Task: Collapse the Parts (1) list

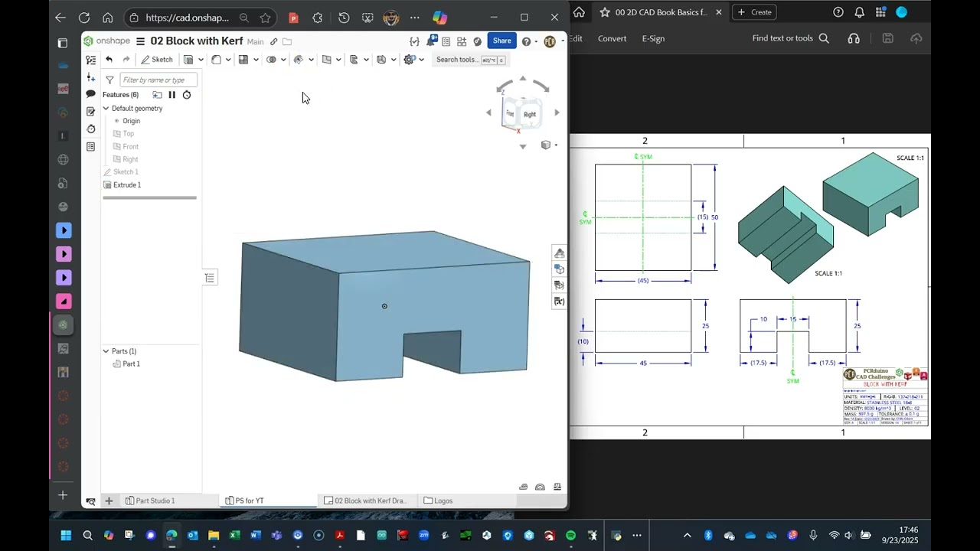Action: [x=106, y=351]
